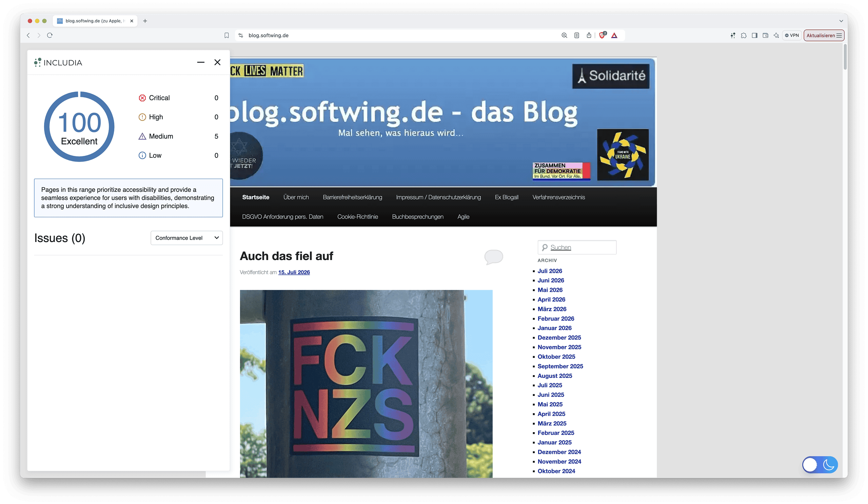Open Brave Shields lion icon

(x=602, y=36)
